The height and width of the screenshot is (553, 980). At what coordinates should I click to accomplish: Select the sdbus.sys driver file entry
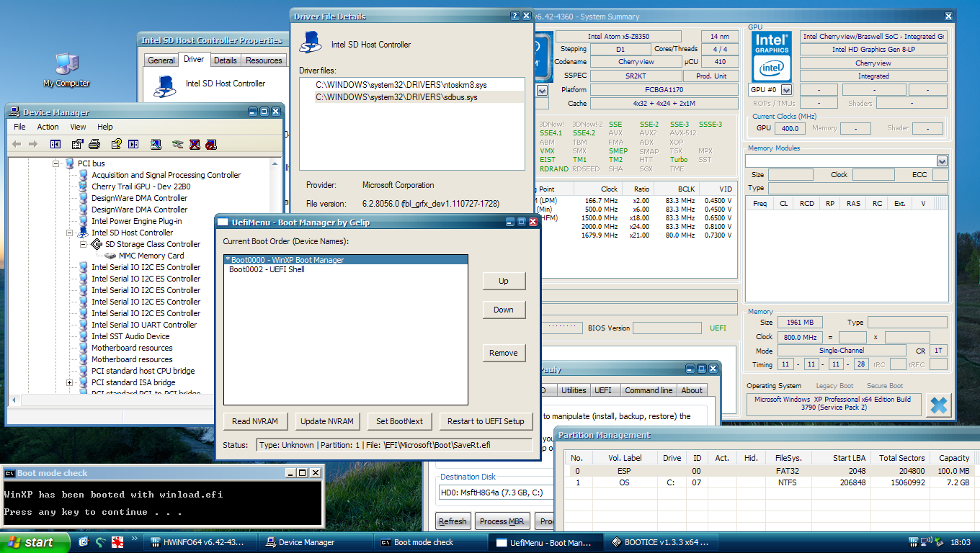click(x=419, y=96)
